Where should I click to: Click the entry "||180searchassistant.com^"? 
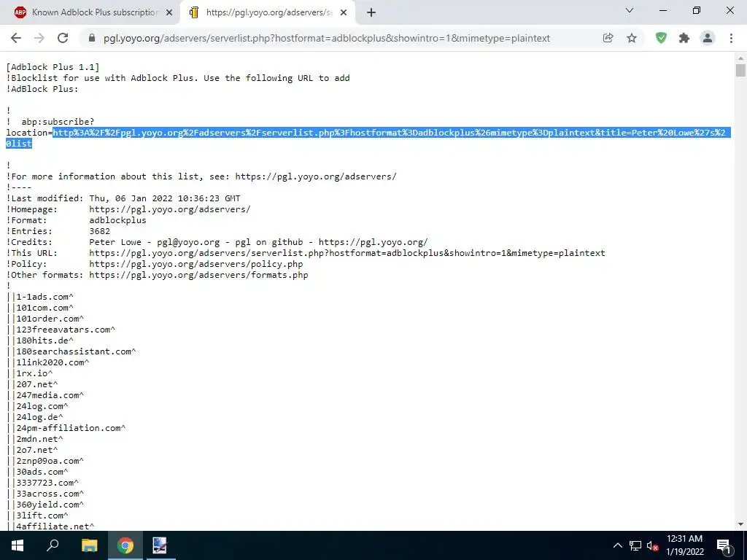(x=71, y=352)
